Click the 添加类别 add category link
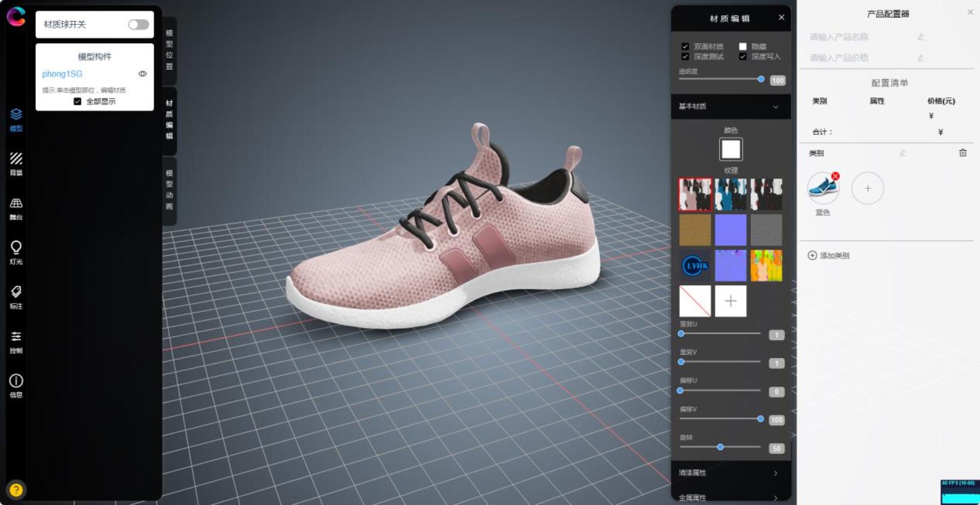This screenshot has width=980, height=505. (x=828, y=256)
